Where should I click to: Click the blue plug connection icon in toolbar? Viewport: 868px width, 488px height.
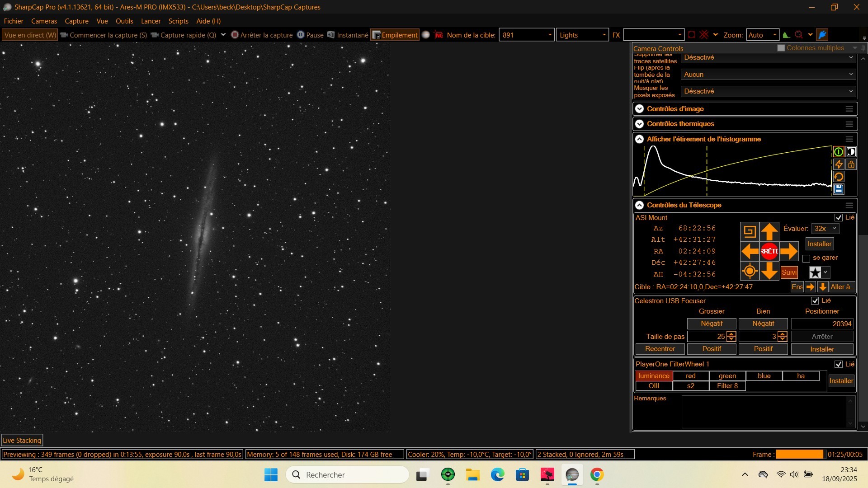pos(822,35)
